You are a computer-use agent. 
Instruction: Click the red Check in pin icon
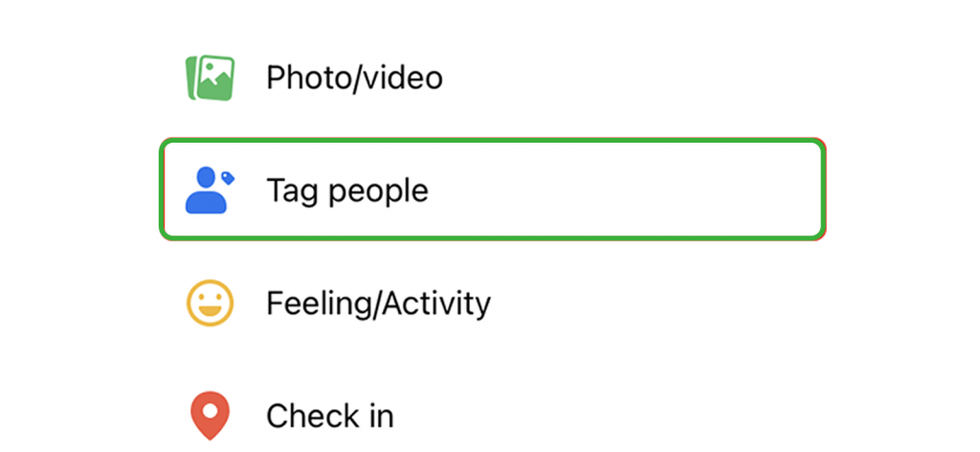[209, 416]
